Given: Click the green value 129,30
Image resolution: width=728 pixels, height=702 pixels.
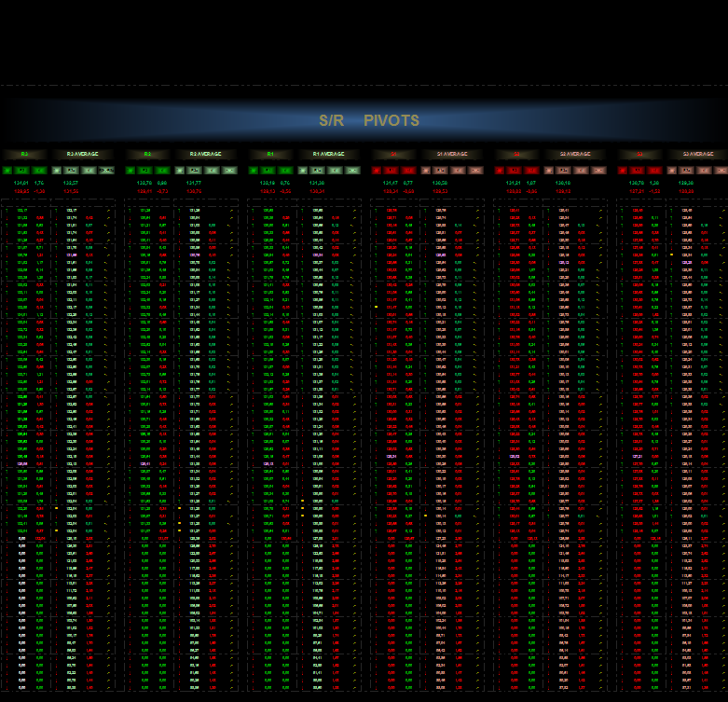Looking at the screenshot, I should (x=686, y=183).
